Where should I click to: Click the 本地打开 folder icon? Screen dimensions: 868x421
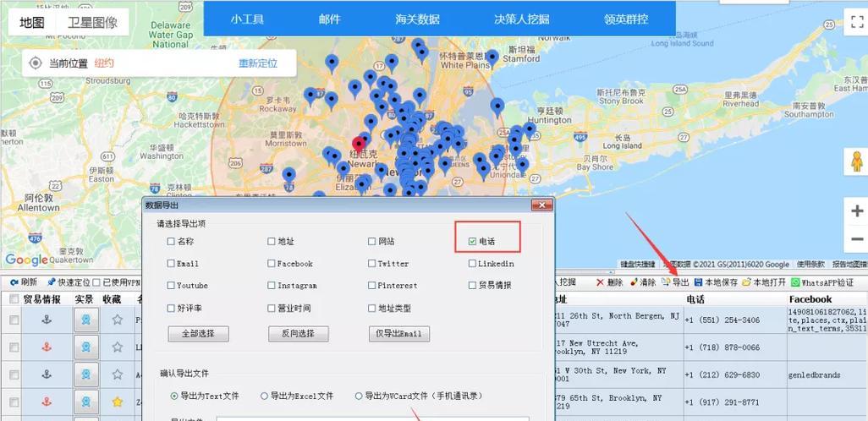[x=747, y=282]
